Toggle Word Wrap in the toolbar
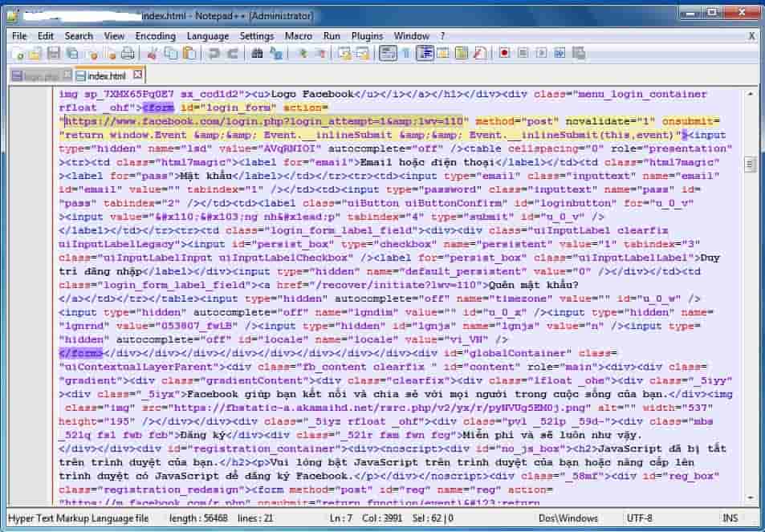 388,53
